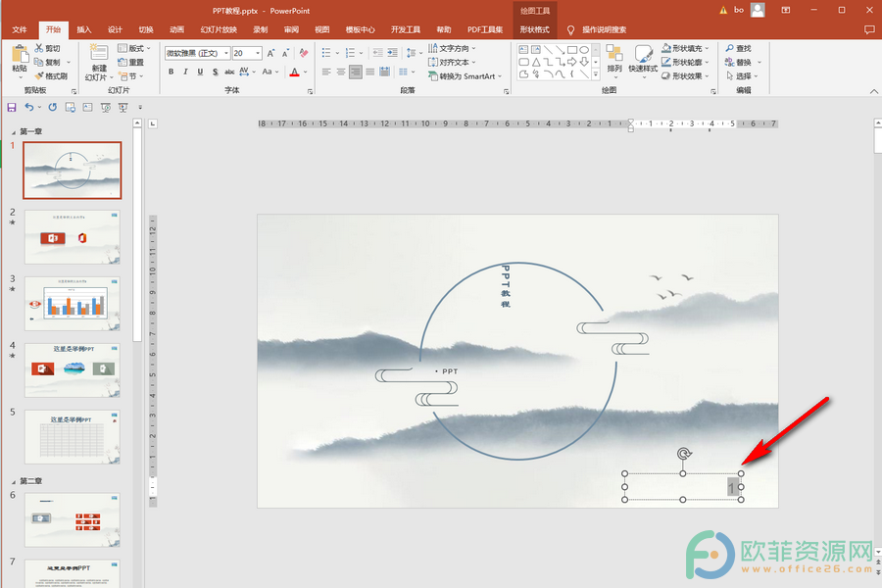This screenshot has height=588, width=882.
Task: Select slide 5 thumbnail with table
Action: click(72, 437)
